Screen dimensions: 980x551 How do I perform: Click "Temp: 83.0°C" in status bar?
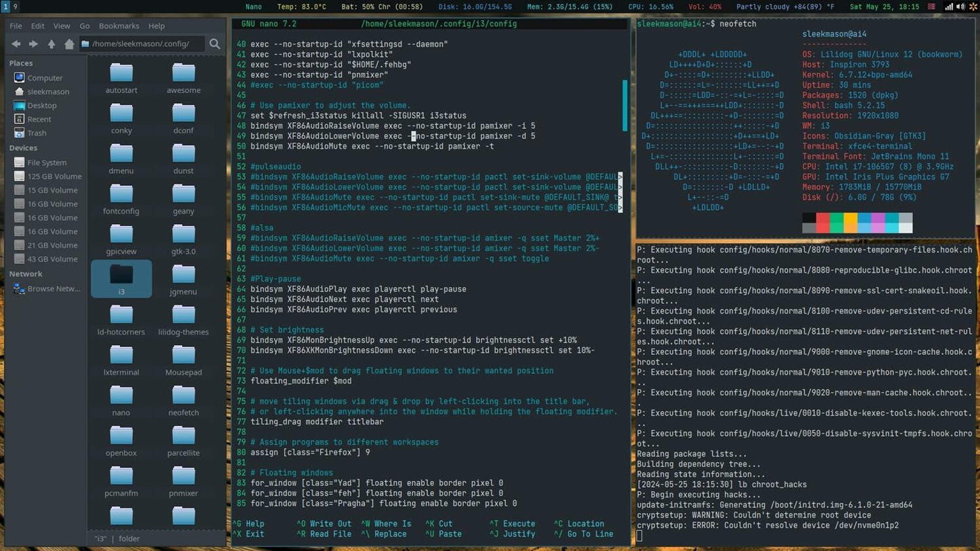coord(301,7)
